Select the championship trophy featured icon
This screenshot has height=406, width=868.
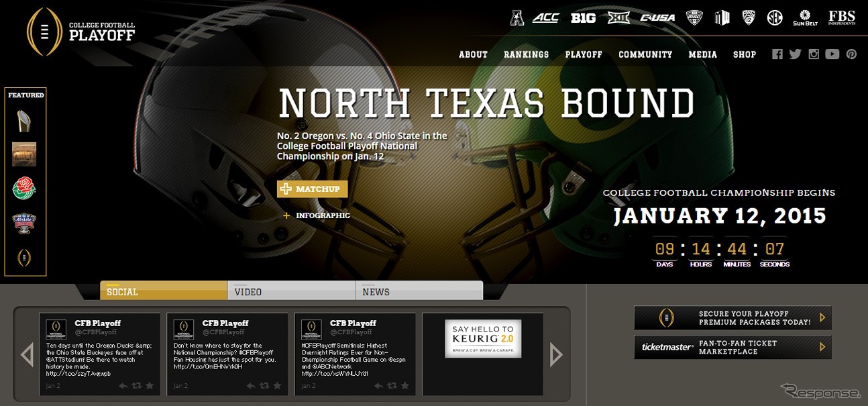pos(24,121)
